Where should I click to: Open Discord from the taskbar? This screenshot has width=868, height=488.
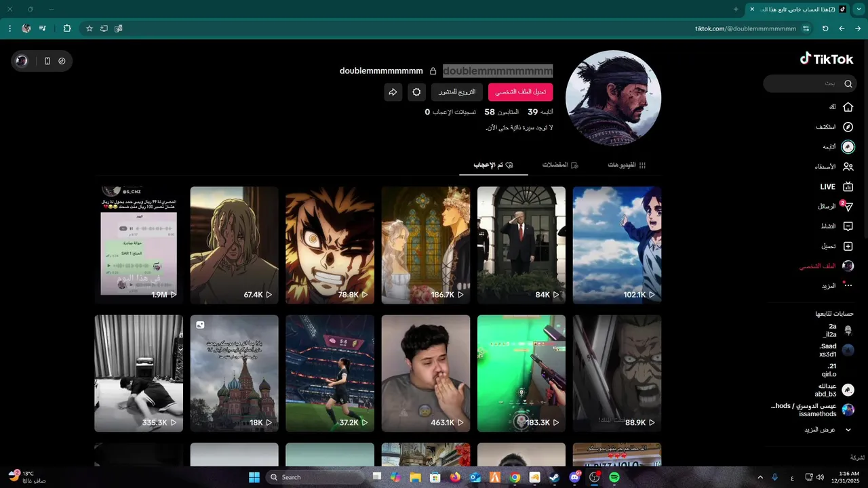575,477
